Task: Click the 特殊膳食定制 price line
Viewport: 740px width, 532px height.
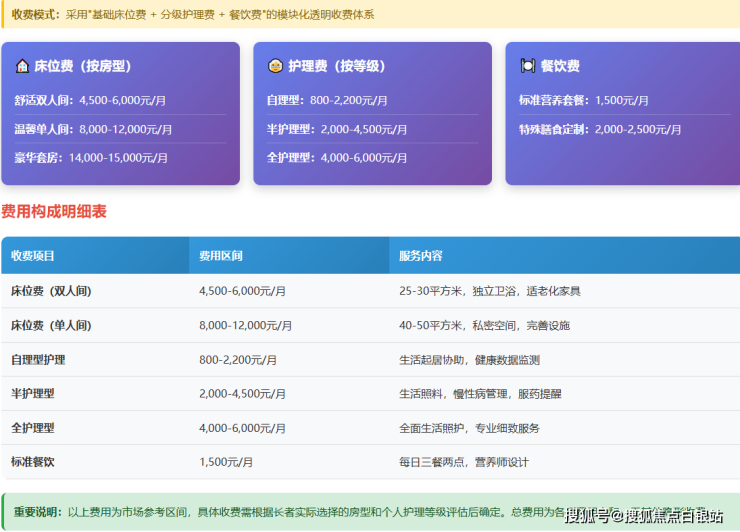Action: pos(600,129)
